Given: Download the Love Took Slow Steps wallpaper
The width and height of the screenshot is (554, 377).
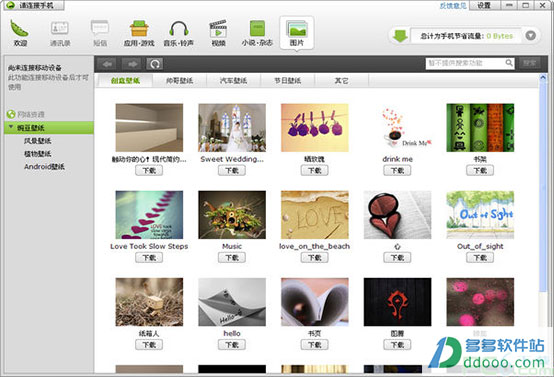Looking at the screenshot, I should click(x=149, y=258).
